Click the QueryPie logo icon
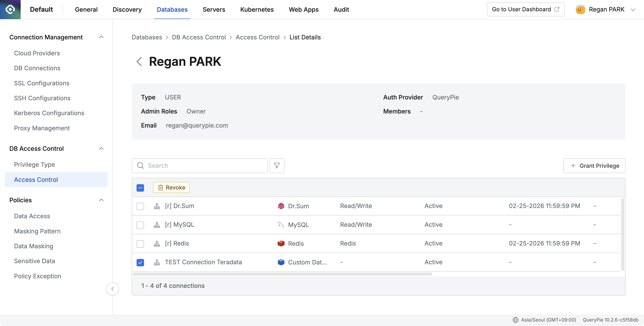The width and height of the screenshot is (644, 326). point(10,10)
